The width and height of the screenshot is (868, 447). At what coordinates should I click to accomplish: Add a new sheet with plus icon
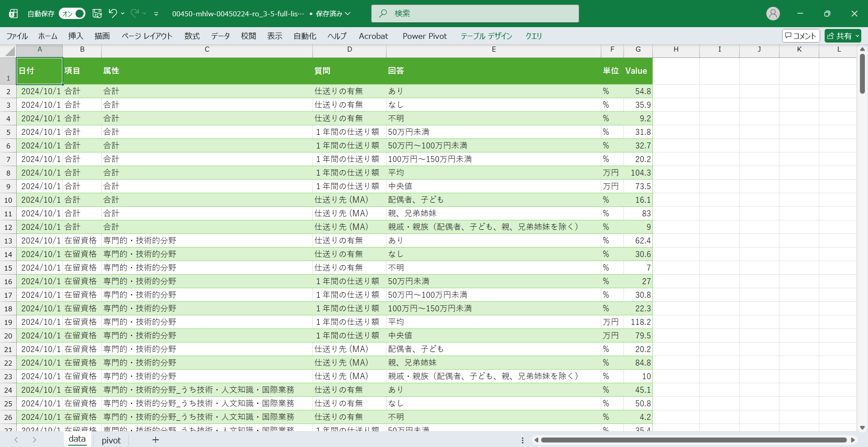156,440
